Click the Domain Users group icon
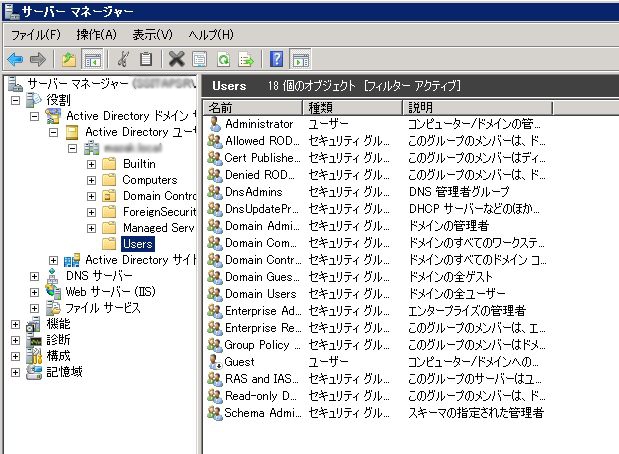The height and width of the screenshot is (454, 619). coord(215,294)
